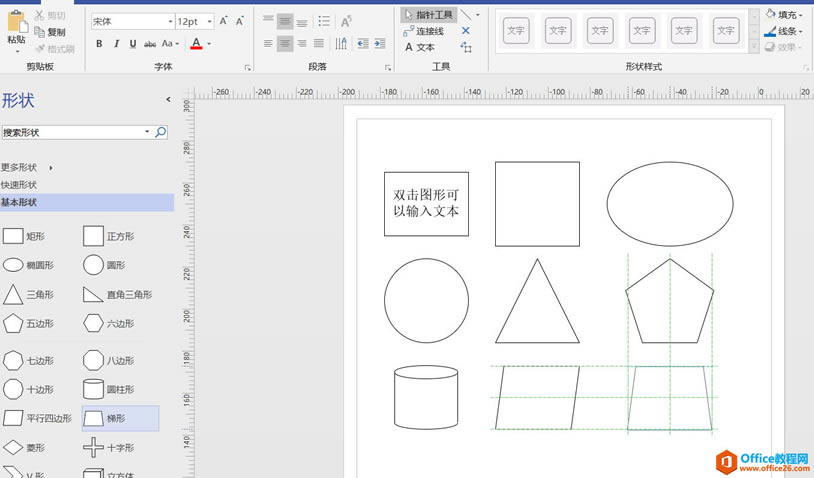Select the Connector (连接线) tool
The image size is (814, 478).
tap(424, 31)
